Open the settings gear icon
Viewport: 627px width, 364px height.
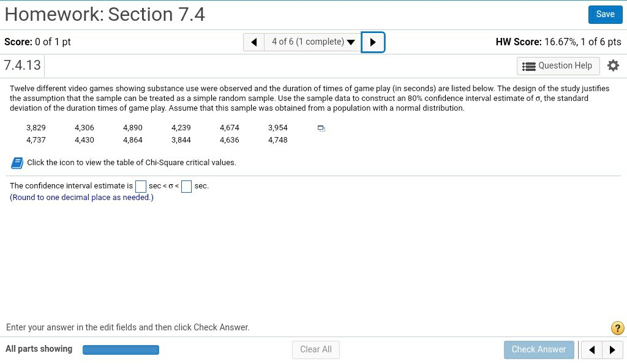(x=613, y=65)
